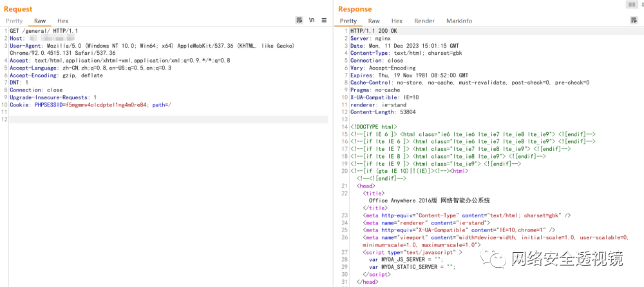Click the [if lte IE 7 ] conditional comment line
Viewport: 644px width, 287px height.
tap(460, 149)
